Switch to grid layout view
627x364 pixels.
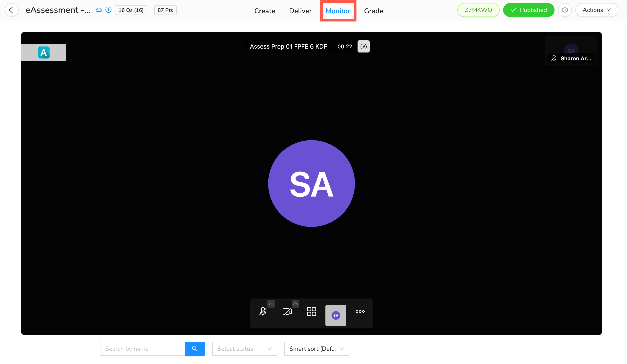point(311,312)
